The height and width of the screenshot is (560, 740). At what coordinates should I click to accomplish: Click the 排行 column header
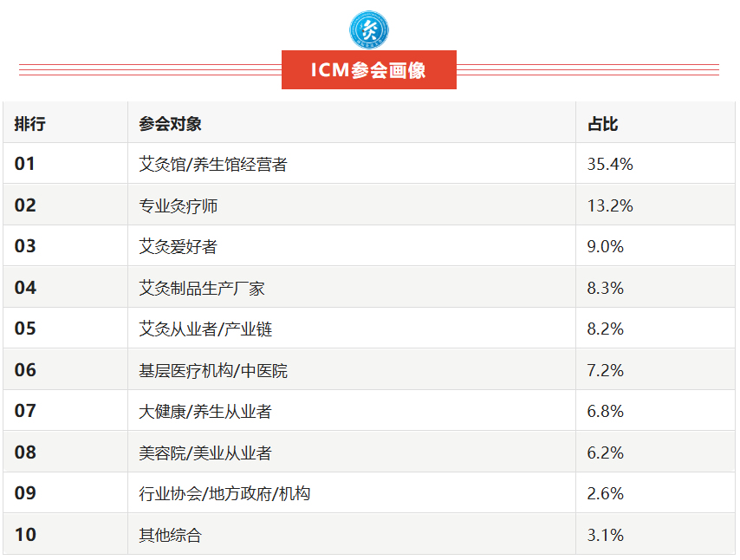(x=30, y=124)
